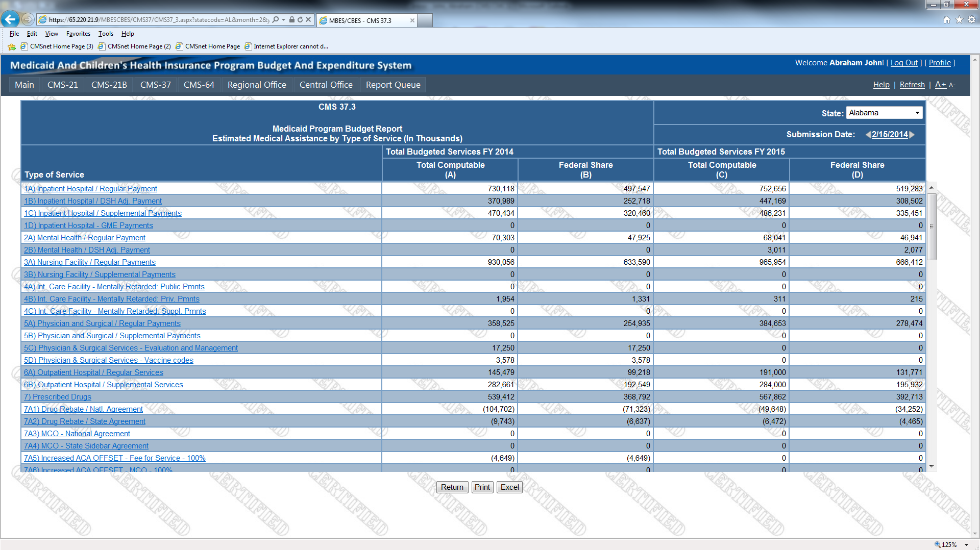Select the Report Queue tab
This screenshot has width=980, height=551.
click(393, 85)
